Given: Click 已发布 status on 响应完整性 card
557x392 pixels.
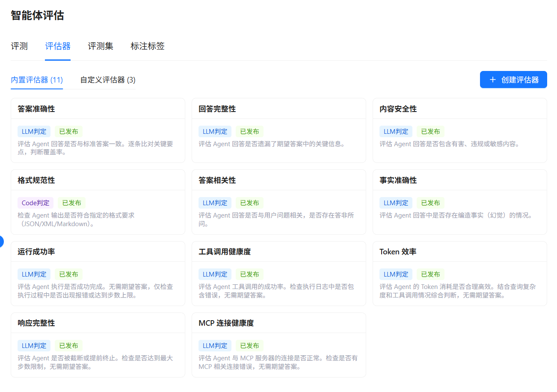Looking at the screenshot, I should (68, 345).
